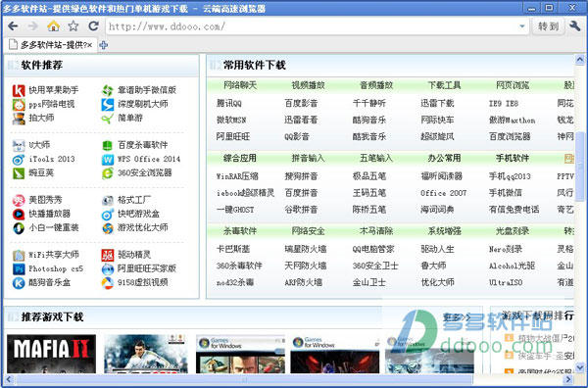This screenshot has height=388, width=588.
Task: Click the 豌豆荚 icon
Action: point(19,173)
